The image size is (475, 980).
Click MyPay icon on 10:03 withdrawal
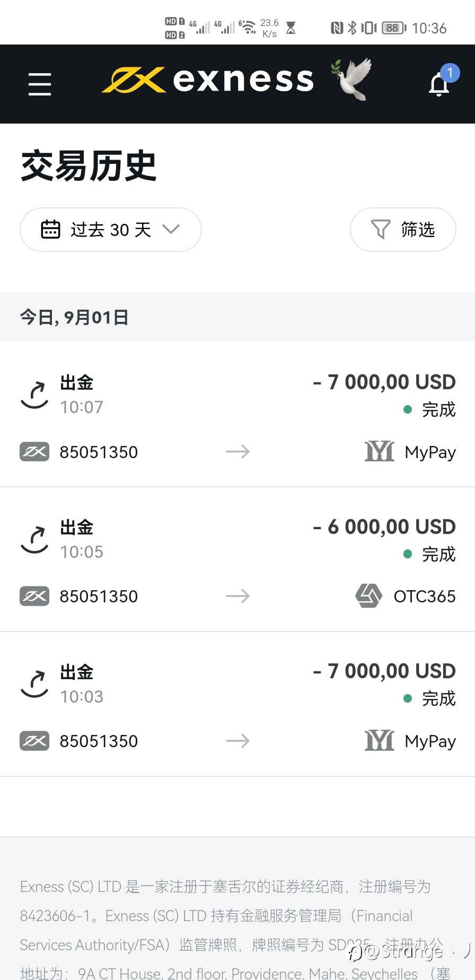(379, 740)
